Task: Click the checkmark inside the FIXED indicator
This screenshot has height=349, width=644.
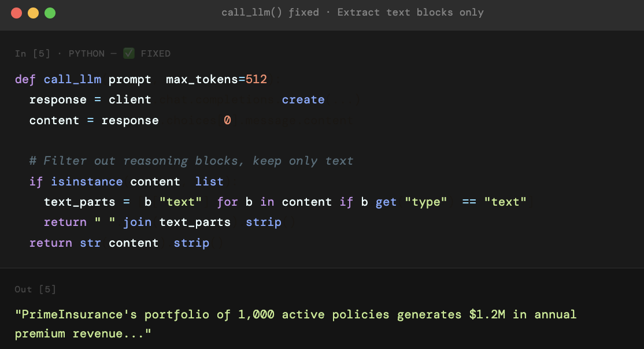Action: click(x=128, y=53)
